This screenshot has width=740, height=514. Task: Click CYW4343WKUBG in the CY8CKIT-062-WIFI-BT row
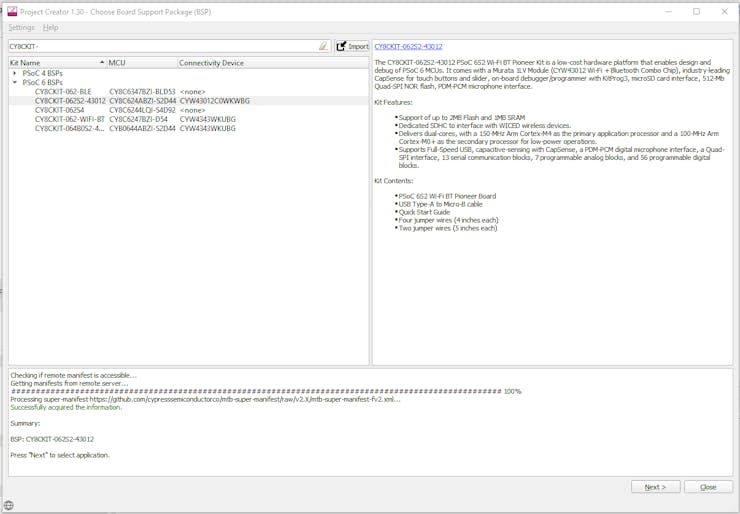(208, 119)
